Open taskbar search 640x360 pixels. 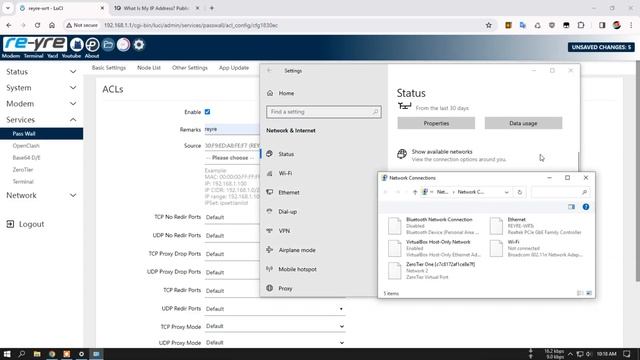(22, 354)
